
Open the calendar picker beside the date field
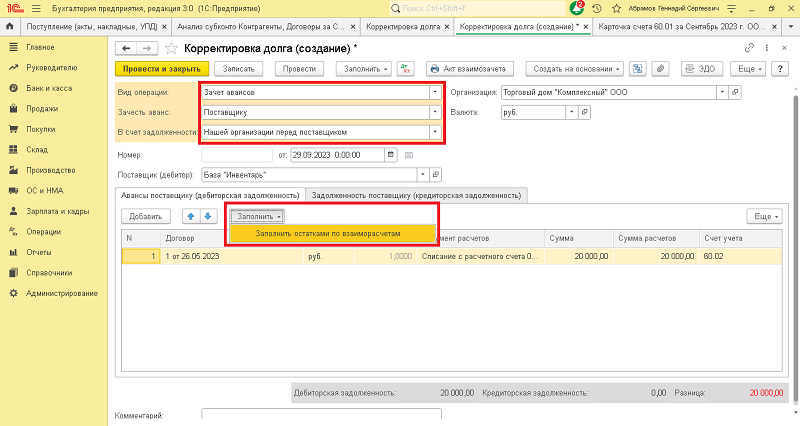click(x=392, y=155)
